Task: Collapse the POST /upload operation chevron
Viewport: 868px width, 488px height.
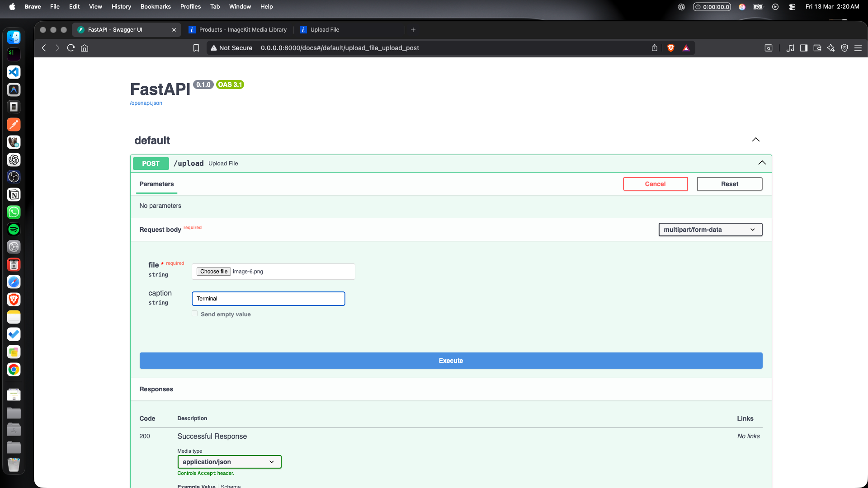Action: (762, 163)
